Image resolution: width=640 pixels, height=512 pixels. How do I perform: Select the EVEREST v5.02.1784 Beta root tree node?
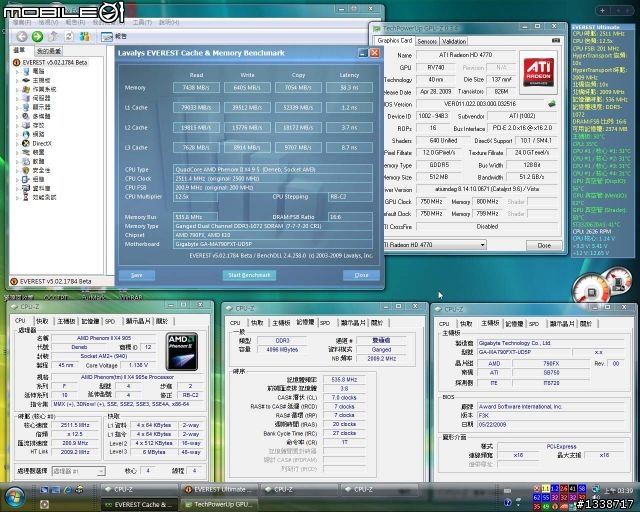(55, 62)
